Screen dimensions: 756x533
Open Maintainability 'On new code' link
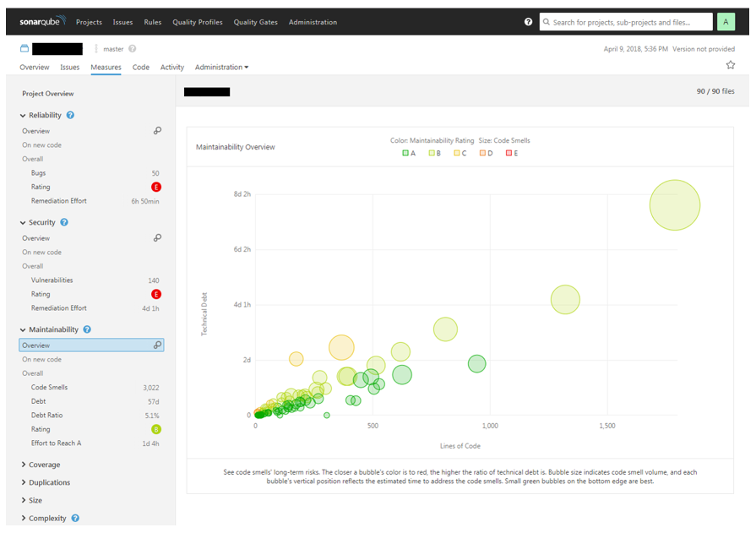(x=41, y=359)
